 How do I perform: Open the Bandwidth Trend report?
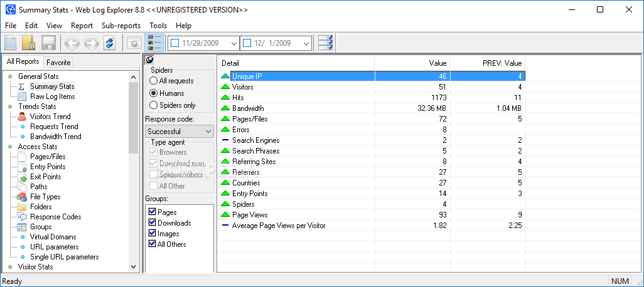point(55,137)
